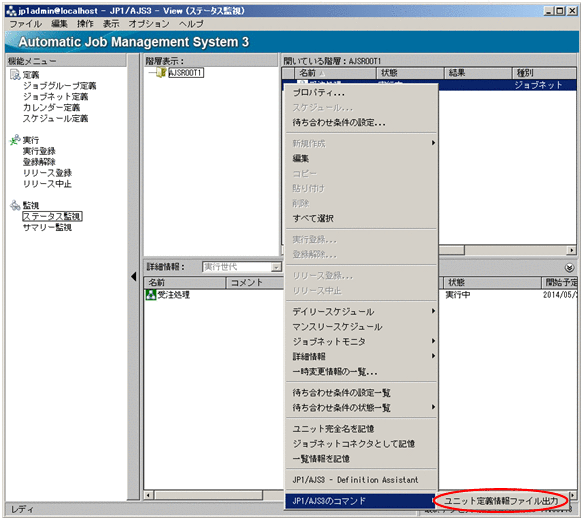Viewport: 585px width, 521px height.
Task: Sort by 開始予定 column in detail list
Action: point(559,283)
